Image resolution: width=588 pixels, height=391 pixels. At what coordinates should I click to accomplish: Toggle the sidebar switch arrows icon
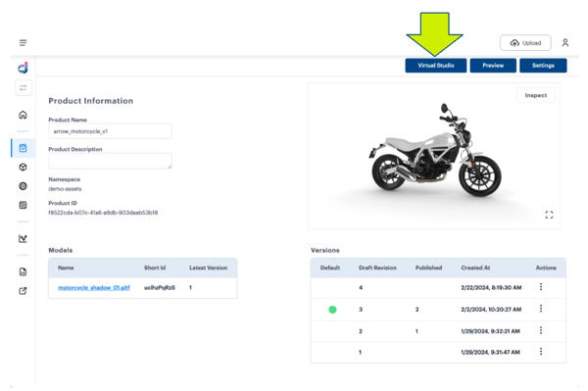[24, 88]
